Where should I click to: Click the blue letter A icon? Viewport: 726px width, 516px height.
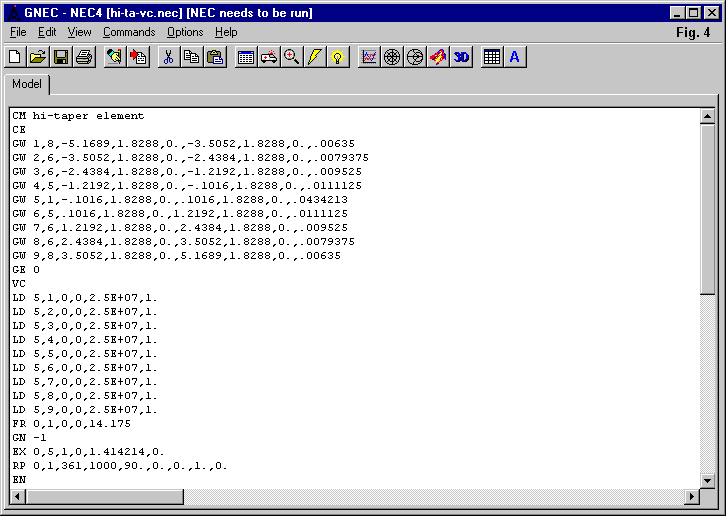[x=514, y=57]
